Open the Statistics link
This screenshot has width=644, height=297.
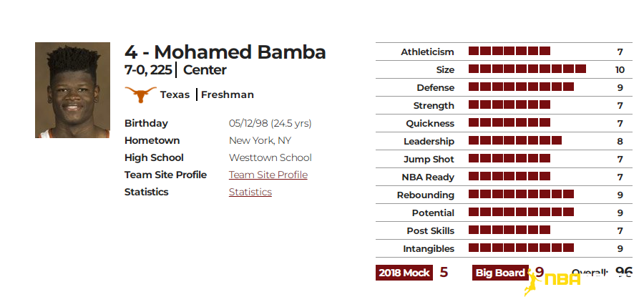point(250,193)
